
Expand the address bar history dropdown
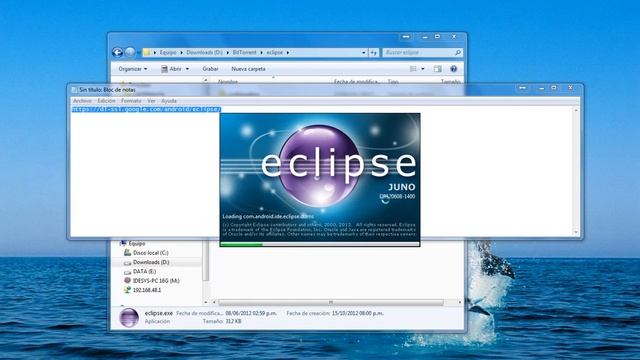click(x=364, y=53)
